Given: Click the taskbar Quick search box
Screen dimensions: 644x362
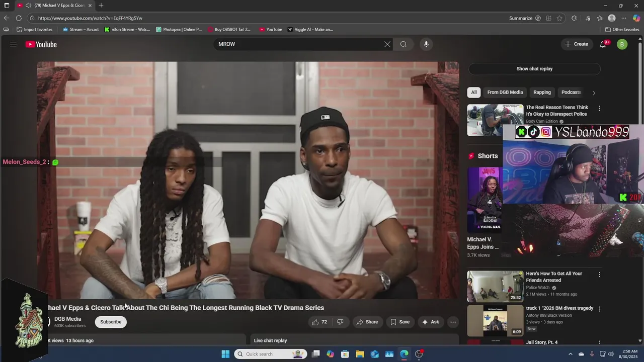Looking at the screenshot, I should [x=271, y=354].
